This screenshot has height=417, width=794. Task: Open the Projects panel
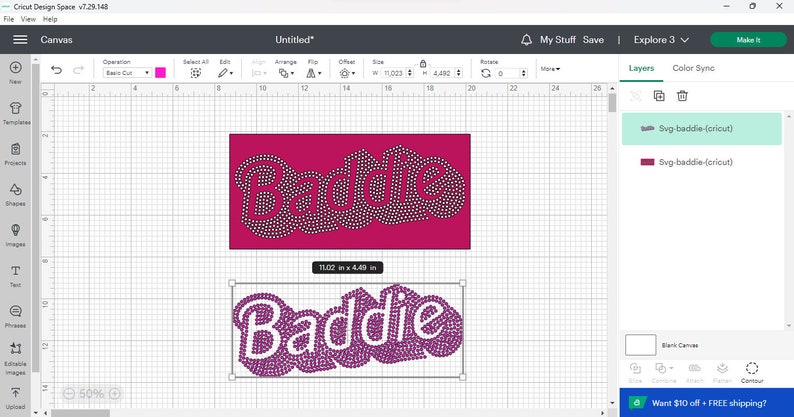[15, 154]
